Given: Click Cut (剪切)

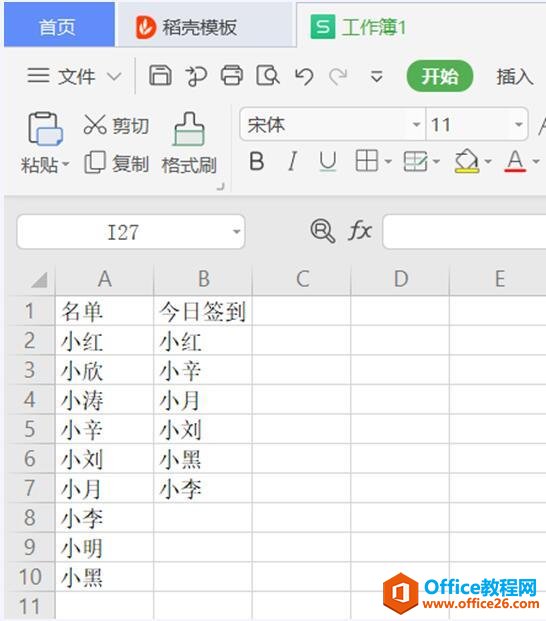Looking at the screenshot, I should [116, 126].
